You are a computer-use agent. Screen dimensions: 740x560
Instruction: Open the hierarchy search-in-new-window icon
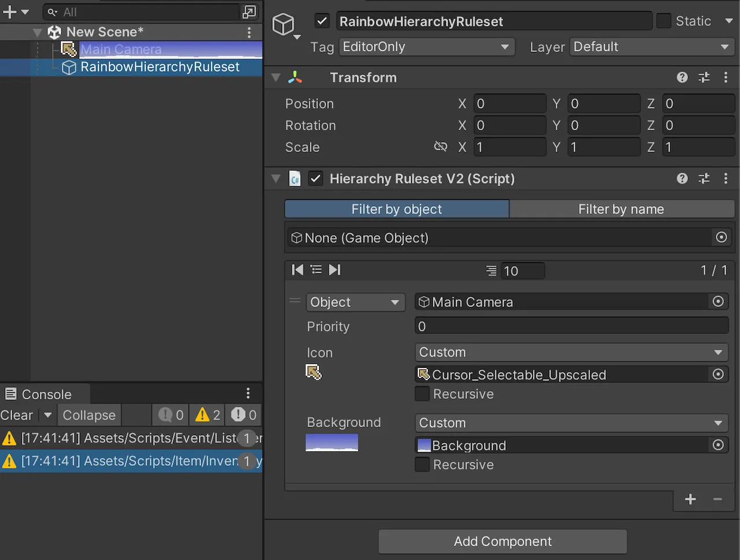pos(249,12)
